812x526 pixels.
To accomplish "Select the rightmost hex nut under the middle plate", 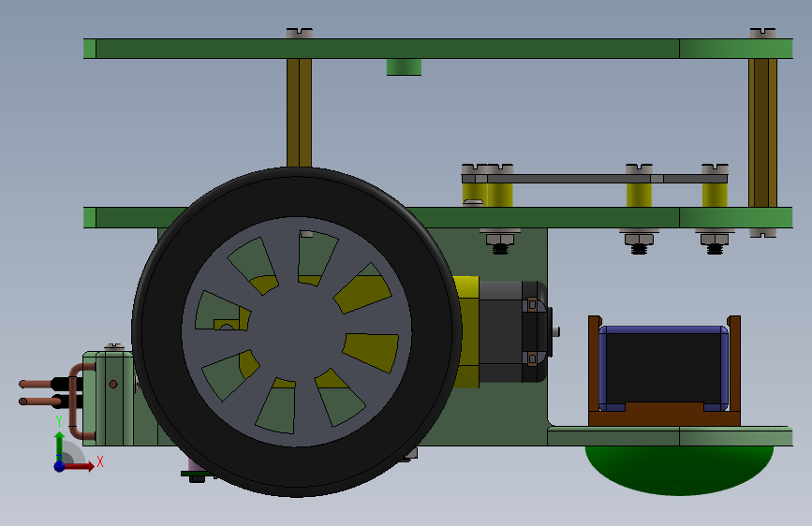I will point(715,240).
